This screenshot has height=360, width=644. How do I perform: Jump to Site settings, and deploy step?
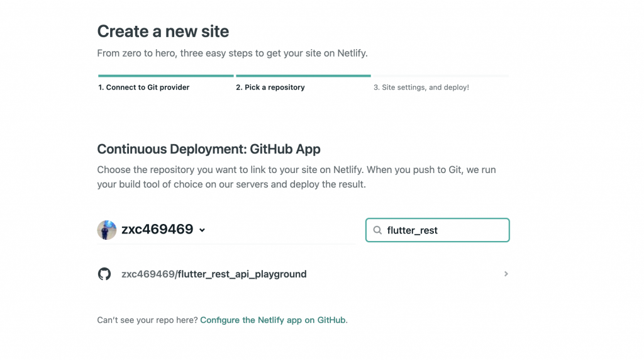click(421, 87)
